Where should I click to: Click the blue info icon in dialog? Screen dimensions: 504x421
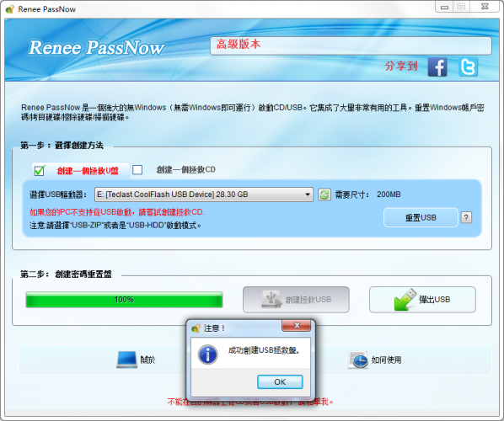207,354
